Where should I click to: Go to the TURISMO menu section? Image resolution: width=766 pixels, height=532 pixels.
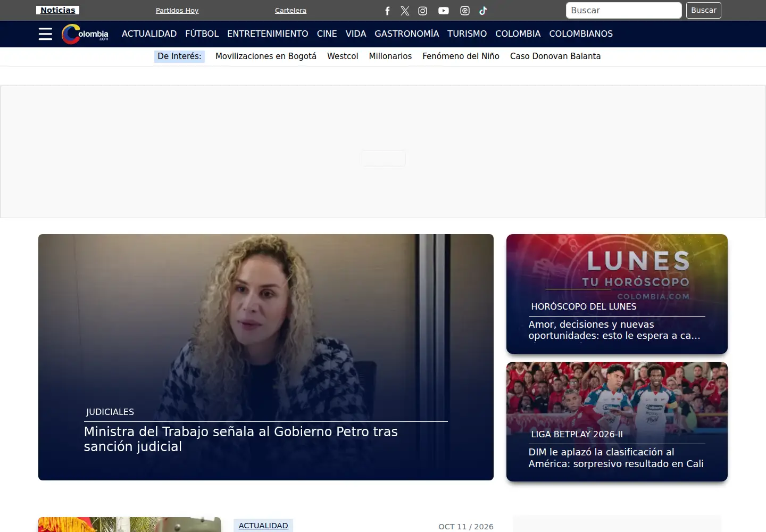(467, 34)
